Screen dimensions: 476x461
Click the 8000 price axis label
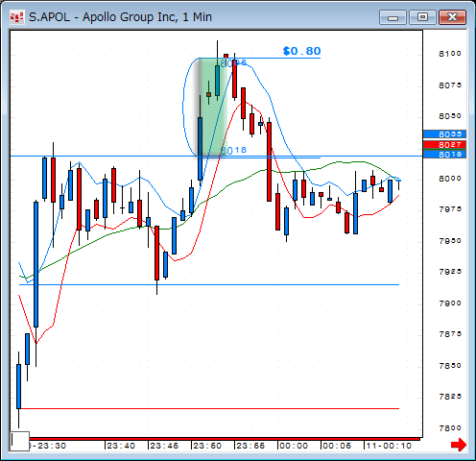pyautogui.click(x=450, y=179)
